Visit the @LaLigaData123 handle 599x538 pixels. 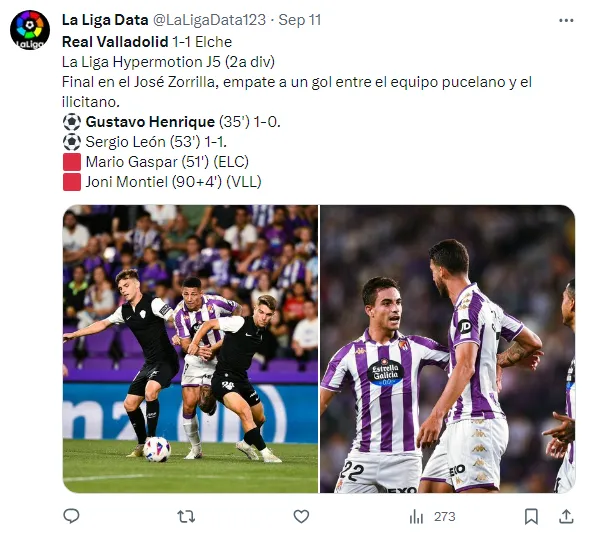coord(209,20)
